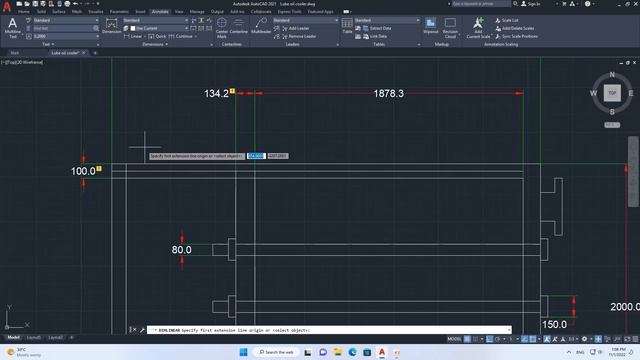This screenshot has height=360, width=640.
Task: Toggle snap mode in status bar
Action: coord(475,339)
